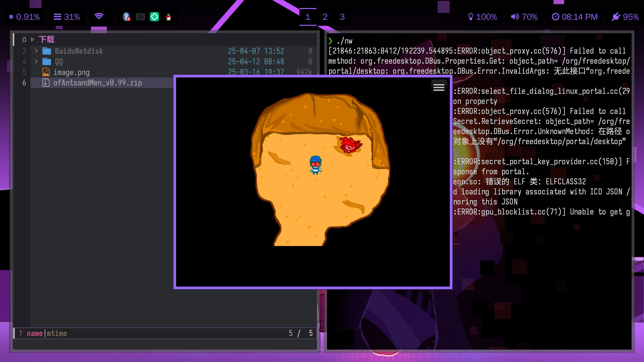Click the CPU usage 0.91% indicator
The height and width of the screenshot is (362, 644).
pos(24,17)
